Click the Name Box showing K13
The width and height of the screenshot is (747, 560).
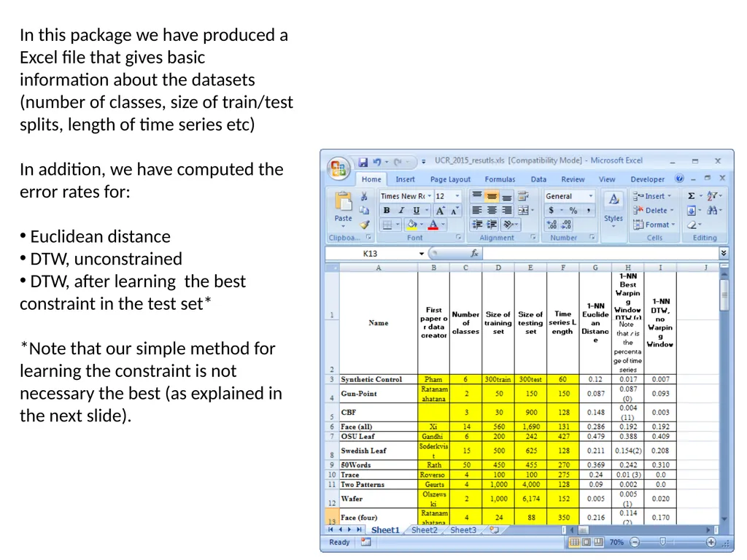(x=371, y=253)
